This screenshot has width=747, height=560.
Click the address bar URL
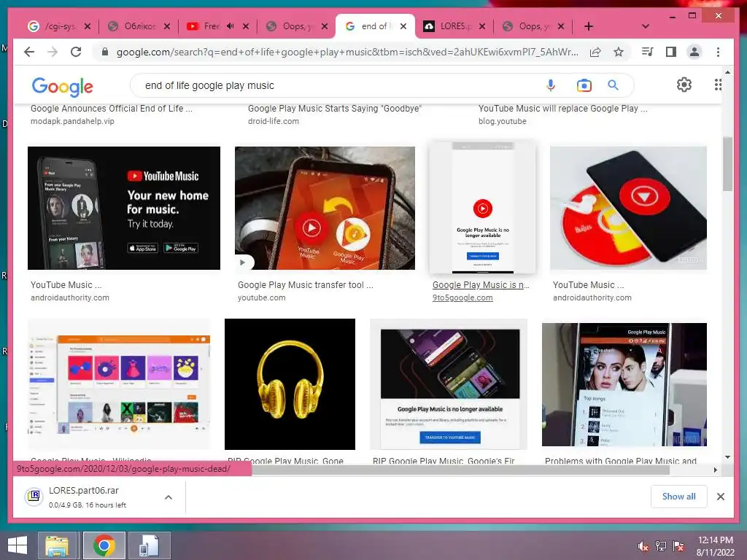[x=347, y=52]
